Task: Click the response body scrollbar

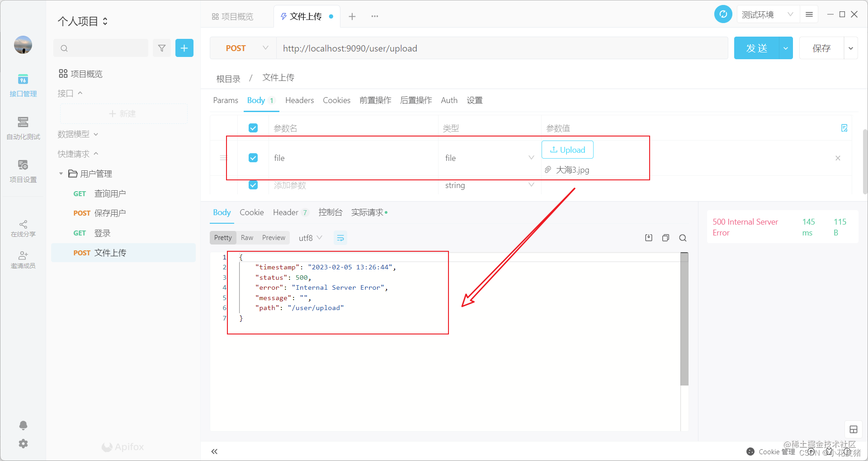Action: [x=684, y=319]
